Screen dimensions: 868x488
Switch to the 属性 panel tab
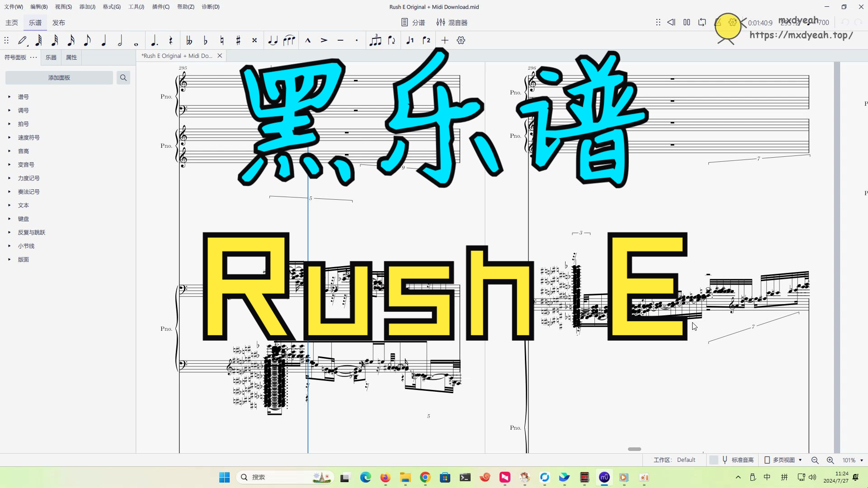[71, 57]
